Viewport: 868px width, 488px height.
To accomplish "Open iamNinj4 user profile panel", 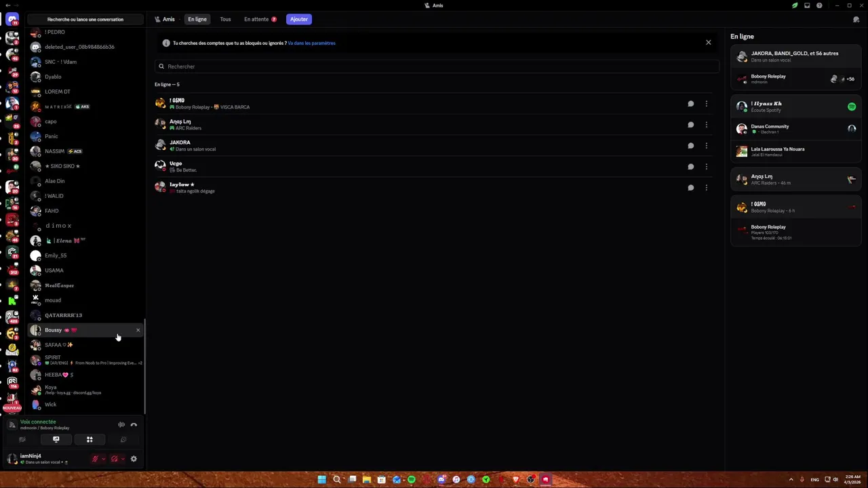I will coord(46,459).
